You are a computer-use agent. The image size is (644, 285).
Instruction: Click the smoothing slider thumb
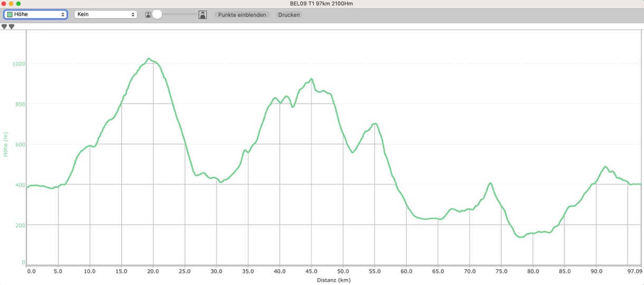(x=157, y=14)
